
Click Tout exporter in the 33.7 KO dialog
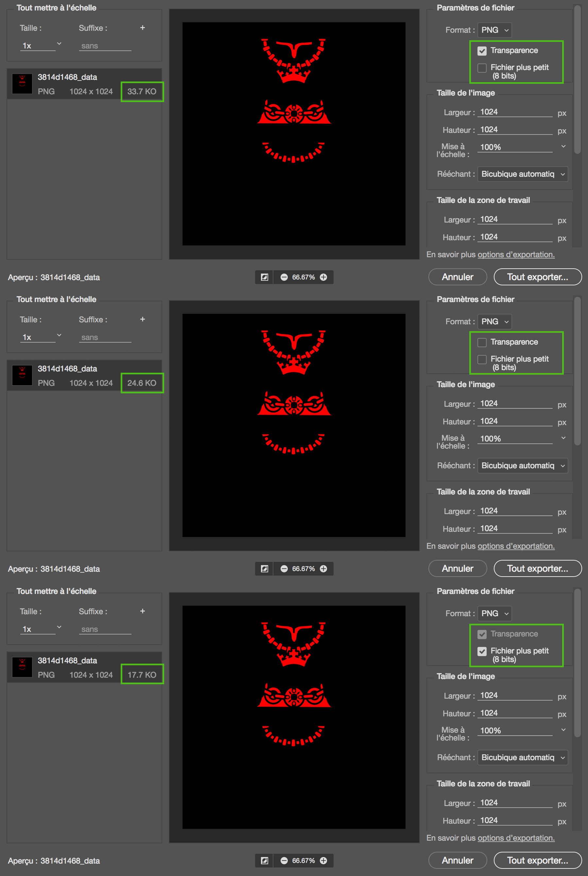pos(538,277)
